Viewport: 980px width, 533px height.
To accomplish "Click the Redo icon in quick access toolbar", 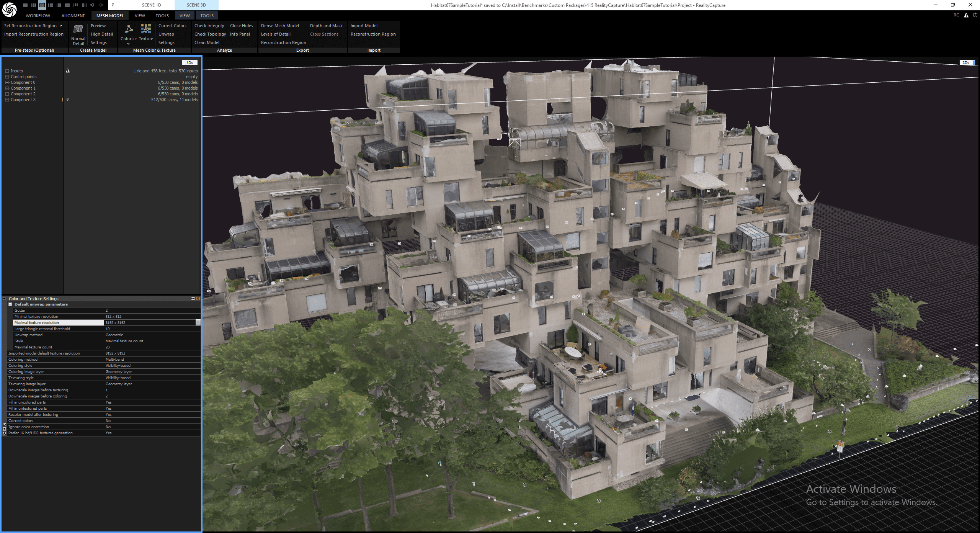I will [101, 5].
